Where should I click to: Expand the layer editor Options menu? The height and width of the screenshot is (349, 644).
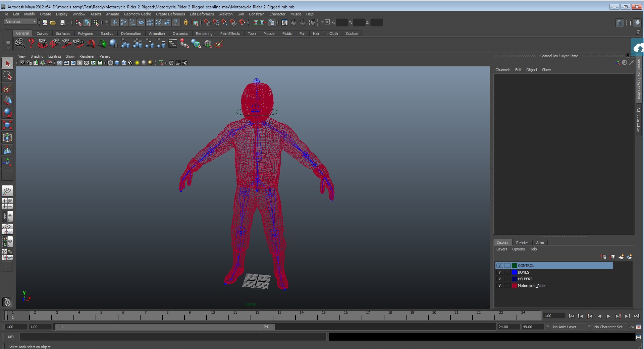pyautogui.click(x=518, y=249)
